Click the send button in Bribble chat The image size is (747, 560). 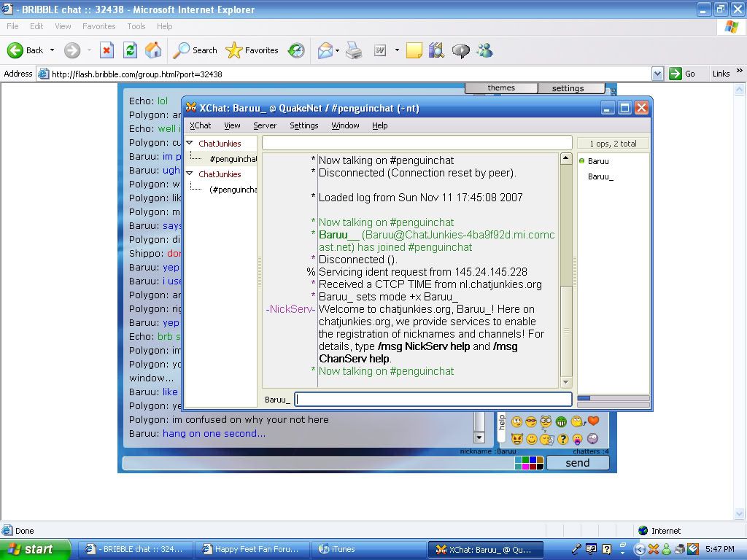pos(578,463)
